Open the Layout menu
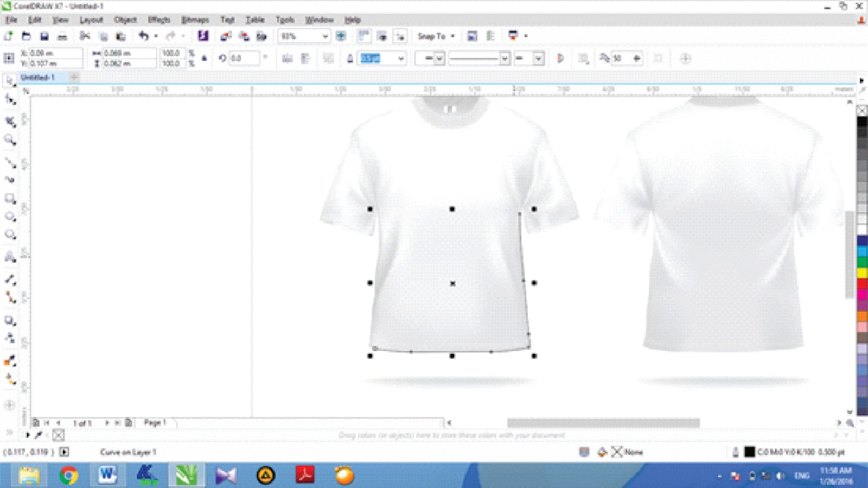 tap(91, 20)
